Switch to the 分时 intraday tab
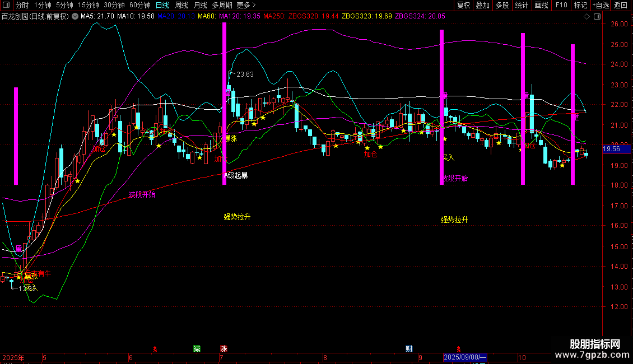633x364 pixels. pyautogui.click(x=22, y=5)
